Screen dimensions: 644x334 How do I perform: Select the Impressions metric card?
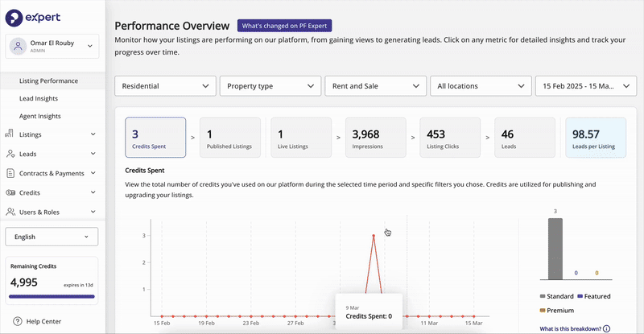[375, 137]
